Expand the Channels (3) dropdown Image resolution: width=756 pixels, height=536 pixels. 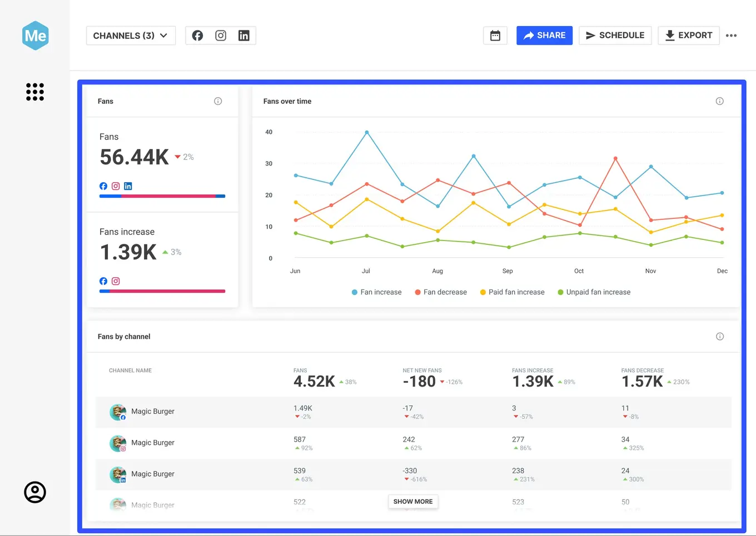[x=131, y=35]
